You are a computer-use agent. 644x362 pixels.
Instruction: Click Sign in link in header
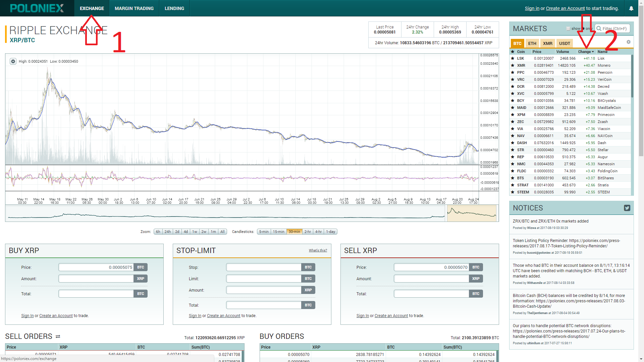pos(532,8)
